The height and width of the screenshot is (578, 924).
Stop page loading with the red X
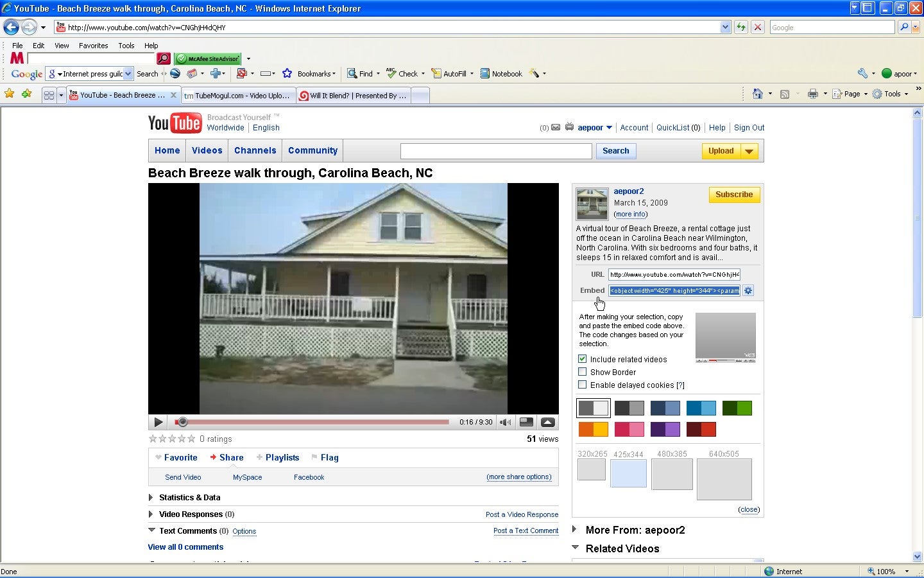point(758,27)
